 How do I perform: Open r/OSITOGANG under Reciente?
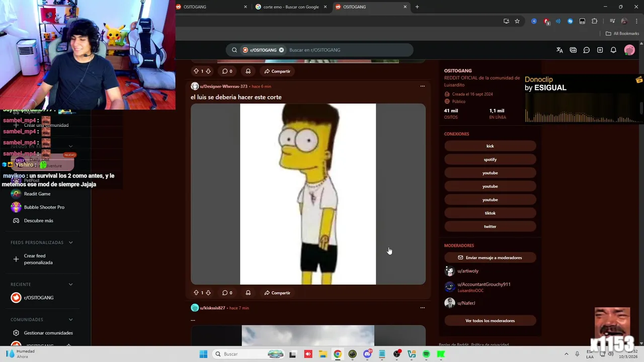[38, 298]
